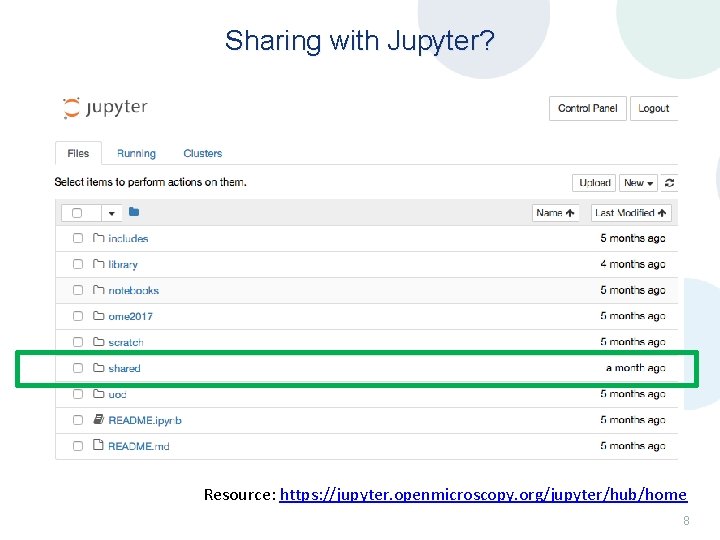Check the box for README.md
This screenshot has height=540, width=720.
point(78,446)
